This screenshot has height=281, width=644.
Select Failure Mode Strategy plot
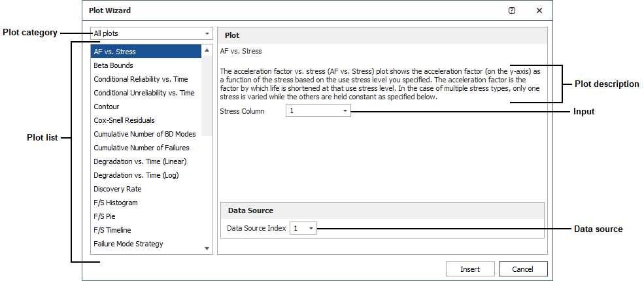tap(128, 244)
